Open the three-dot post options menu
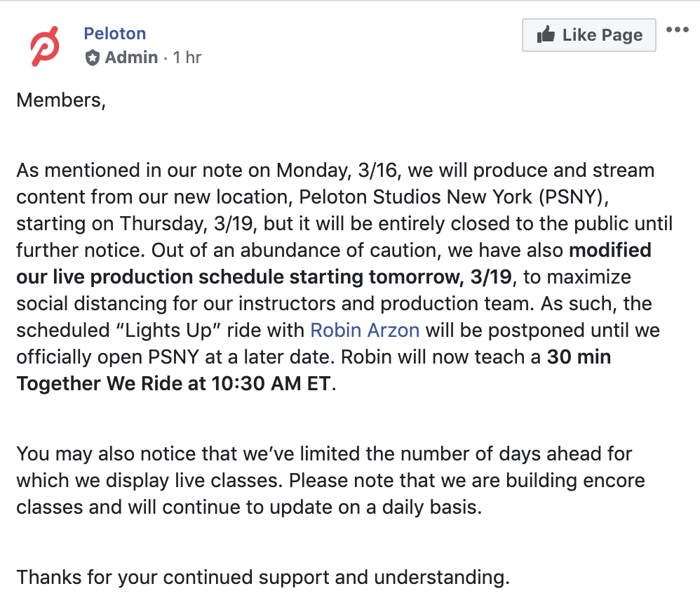Image resolution: width=700 pixels, height=598 pixels. tap(678, 30)
